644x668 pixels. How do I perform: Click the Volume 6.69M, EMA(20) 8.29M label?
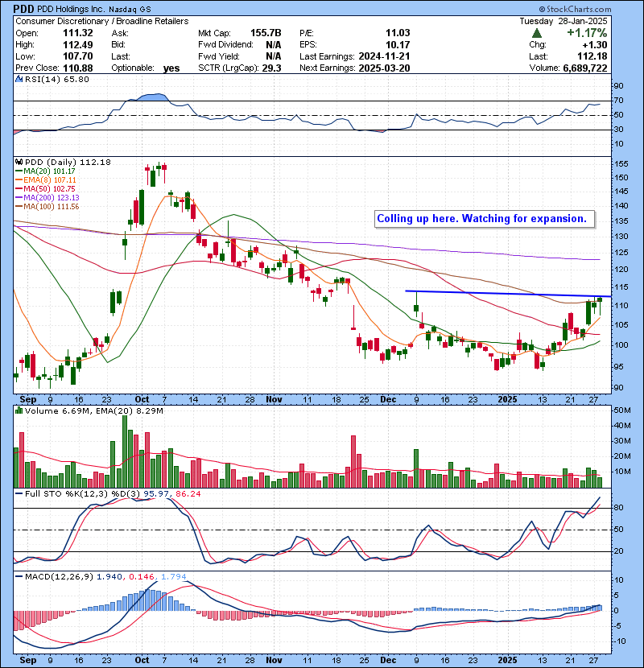(x=94, y=410)
